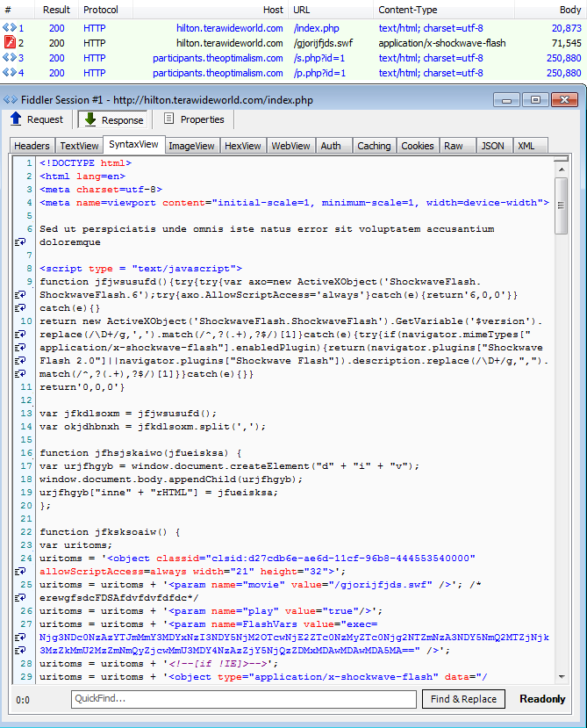Click word-wrap marker below line 25

click(20, 598)
